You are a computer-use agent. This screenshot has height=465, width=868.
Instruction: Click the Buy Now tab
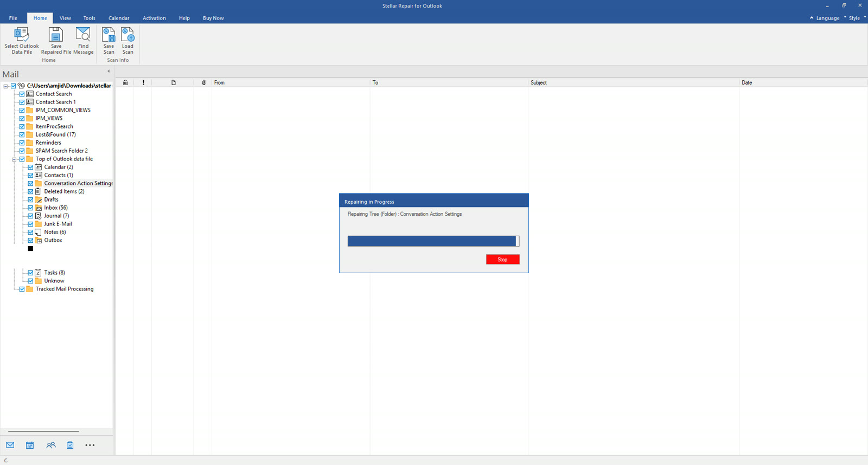point(213,18)
